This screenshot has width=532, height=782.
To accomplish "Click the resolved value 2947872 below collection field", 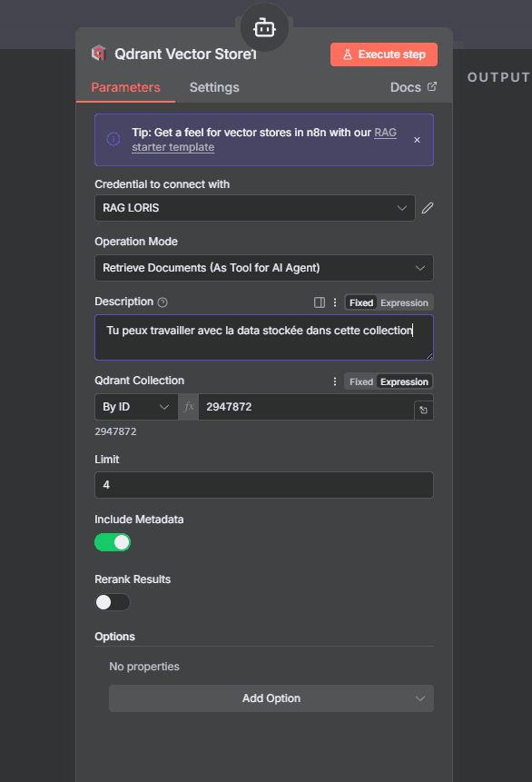I will 115,431.
